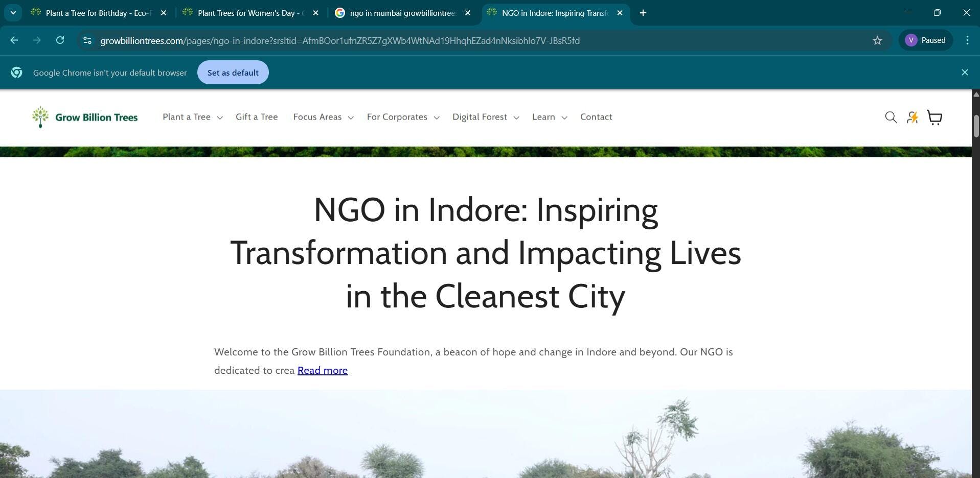Switch to the ngo in mumbai Google tab
This screenshot has width=980, height=478.
pyautogui.click(x=402, y=13)
